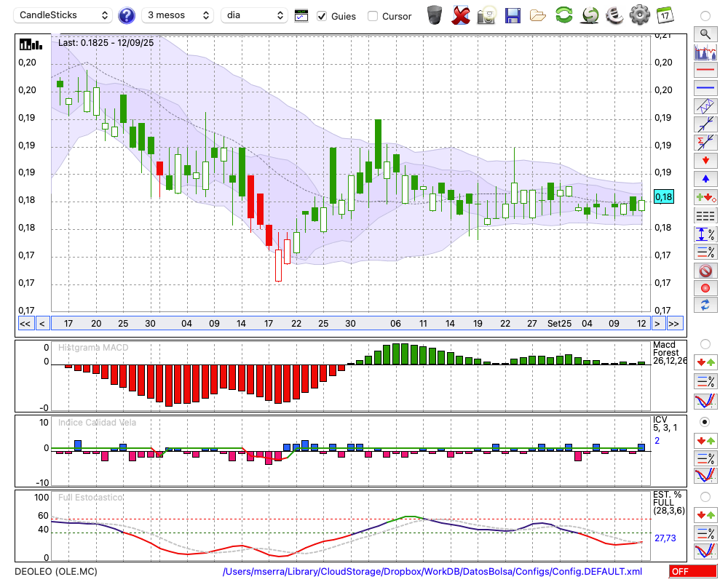Select the blue horizontal line tool
Screen dimensions: 728x582
[705, 88]
